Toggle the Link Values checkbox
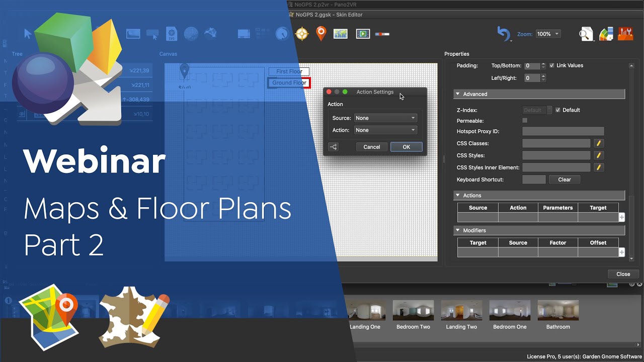This screenshot has height=362, width=644. [x=552, y=65]
